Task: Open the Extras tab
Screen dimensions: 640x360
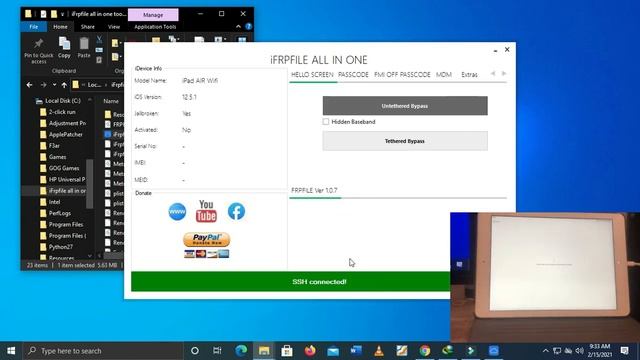Action: (x=469, y=75)
